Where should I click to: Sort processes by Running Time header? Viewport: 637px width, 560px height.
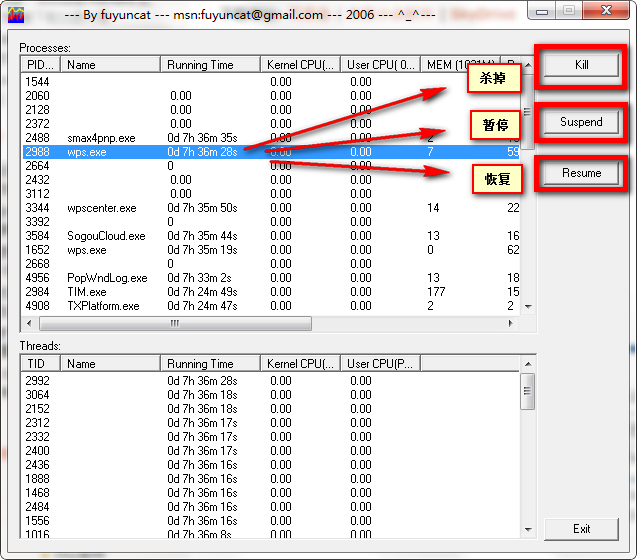(x=210, y=65)
